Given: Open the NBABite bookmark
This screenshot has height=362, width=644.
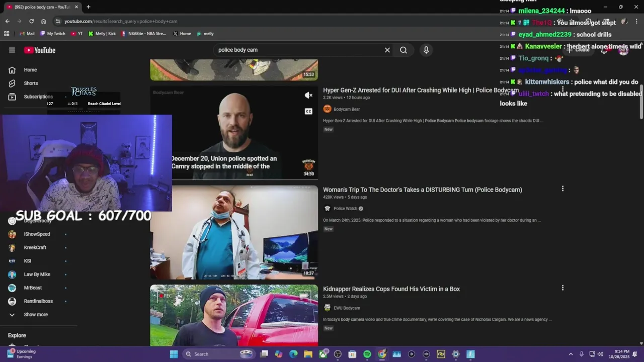Looking at the screenshot, I should click(x=143, y=34).
